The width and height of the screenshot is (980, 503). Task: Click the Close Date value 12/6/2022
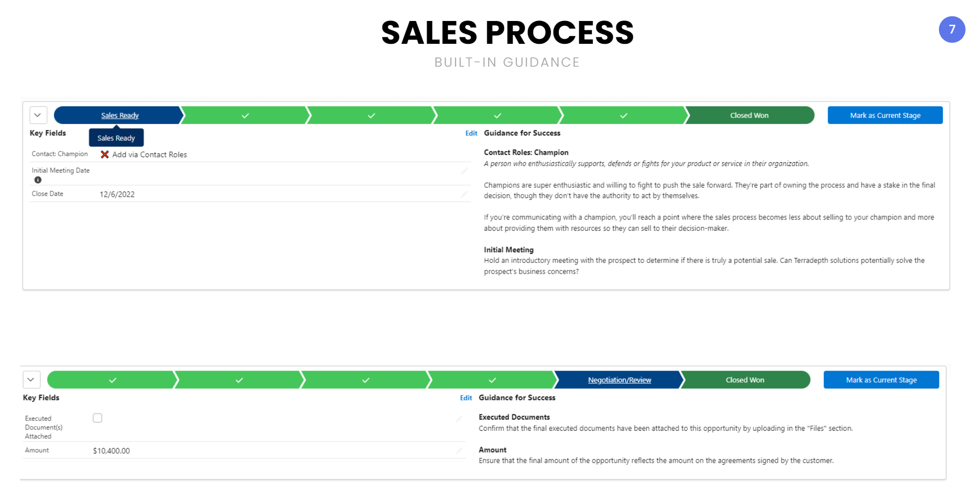(x=117, y=194)
